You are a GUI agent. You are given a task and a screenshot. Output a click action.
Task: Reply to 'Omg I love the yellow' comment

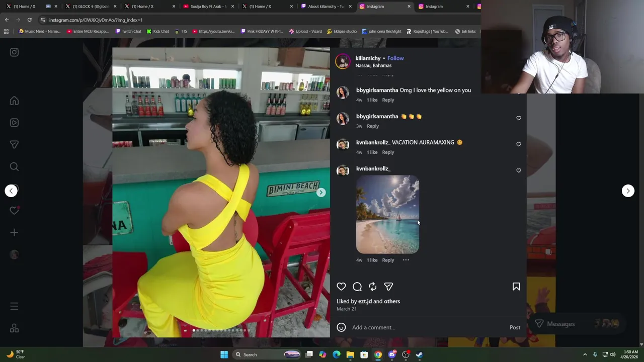pyautogui.click(x=388, y=100)
